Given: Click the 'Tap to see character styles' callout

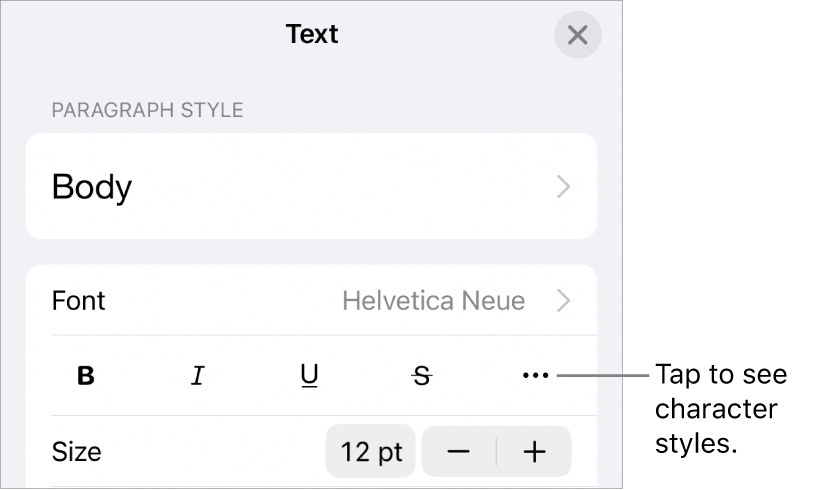Looking at the screenshot, I should (721, 409).
